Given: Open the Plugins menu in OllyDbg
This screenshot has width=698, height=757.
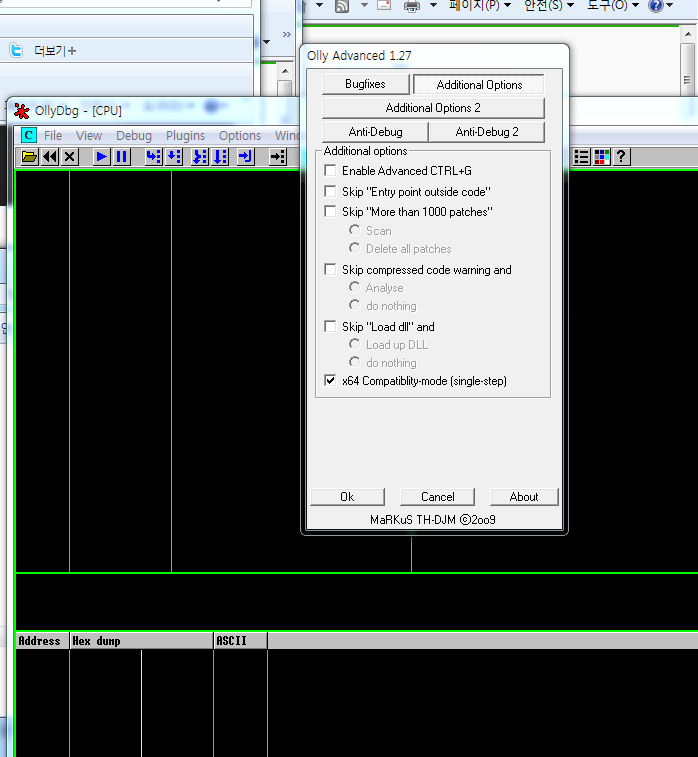Looking at the screenshot, I should (185, 136).
